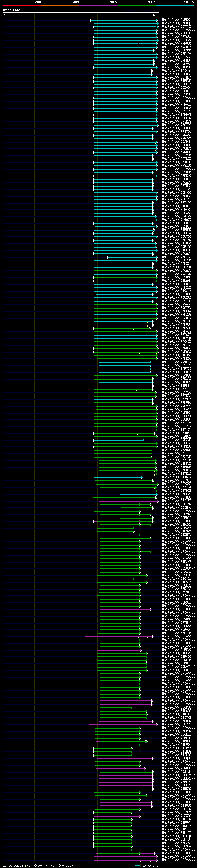Viewport: 197px width, 868px height.
Task: Select label UniRef100_A7PE09
Action: click(177, 176)
